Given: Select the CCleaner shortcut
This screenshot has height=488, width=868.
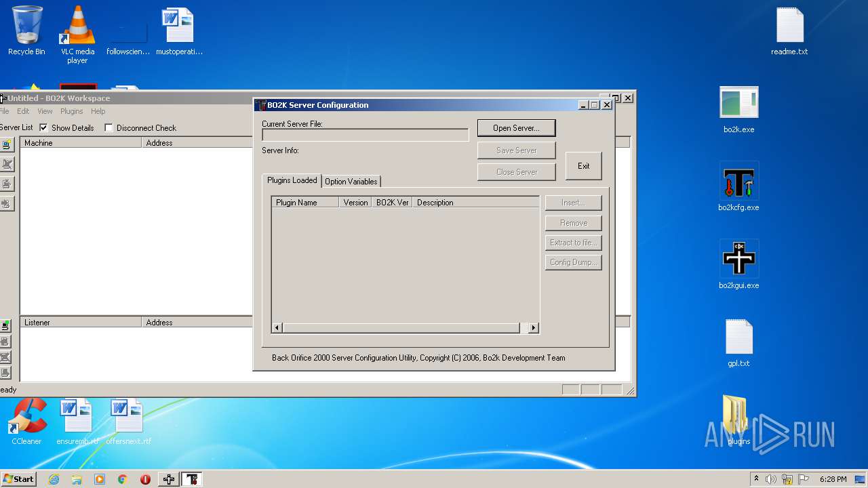Looking at the screenshot, I should point(27,422).
